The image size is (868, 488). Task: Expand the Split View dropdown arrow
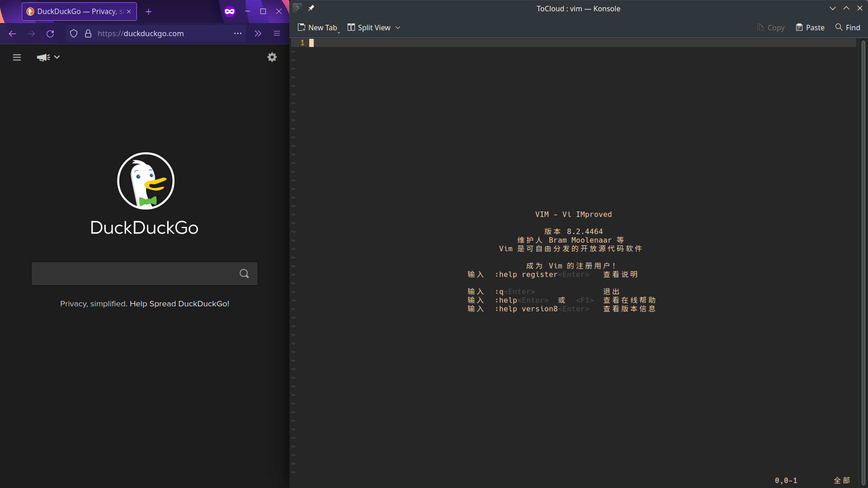point(398,28)
